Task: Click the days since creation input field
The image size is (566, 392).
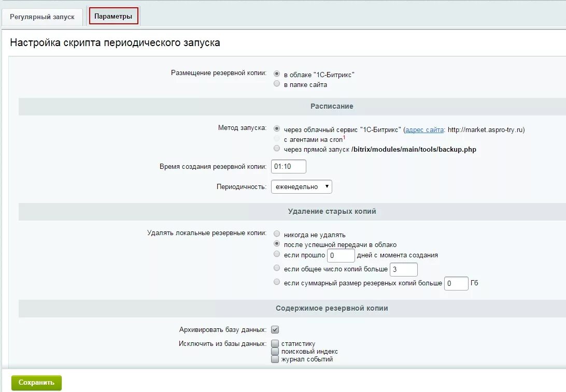Action: click(341, 255)
